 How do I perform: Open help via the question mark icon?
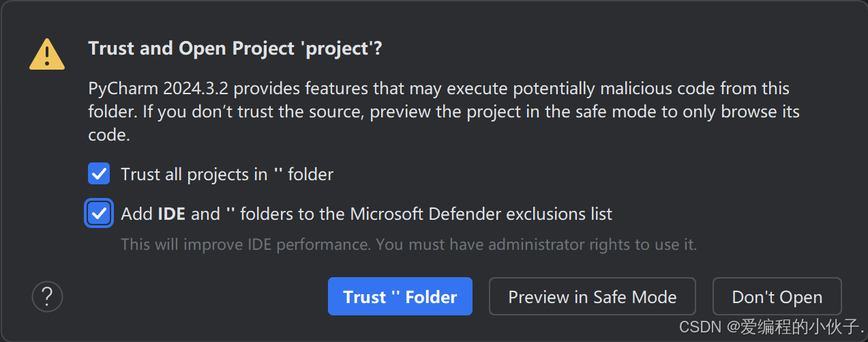47,296
